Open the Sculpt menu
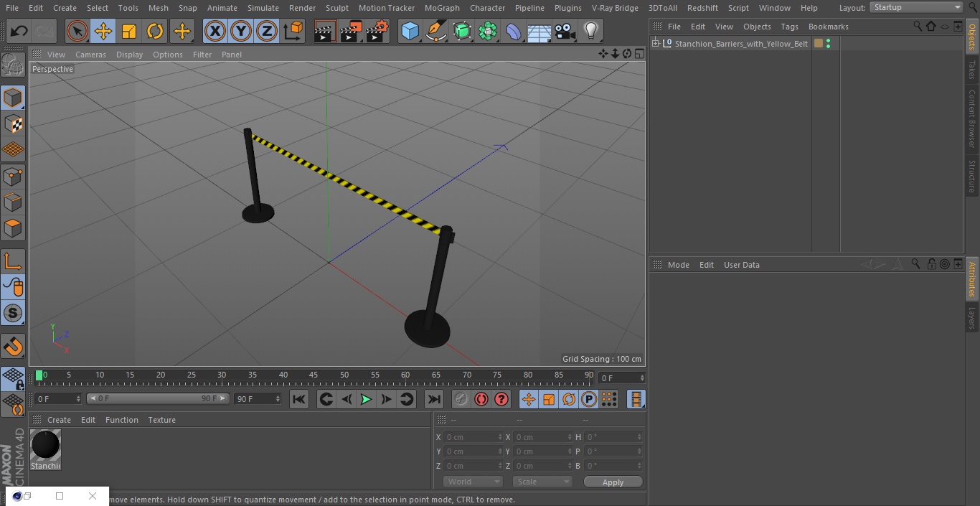Image resolution: width=980 pixels, height=506 pixels. [336, 8]
